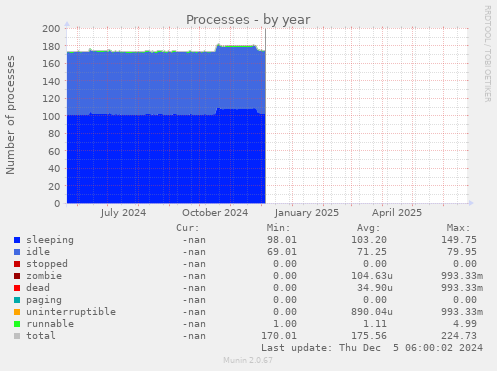Click sleeping average value 103.20
The width and height of the screenshot is (497, 371).
[x=369, y=240]
